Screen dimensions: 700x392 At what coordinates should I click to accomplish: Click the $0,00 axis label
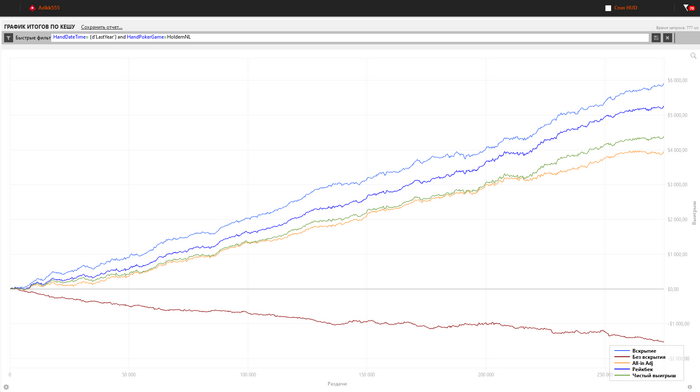(673, 289)
